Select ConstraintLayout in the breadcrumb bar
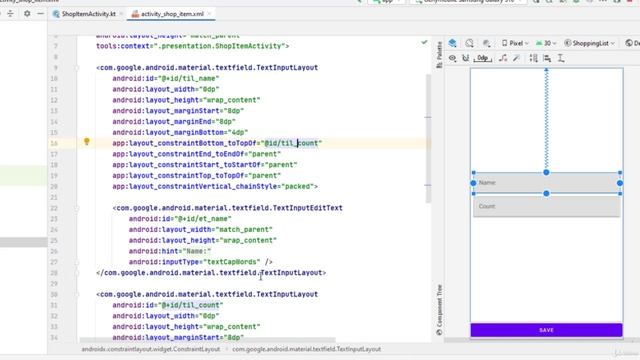 151,349
